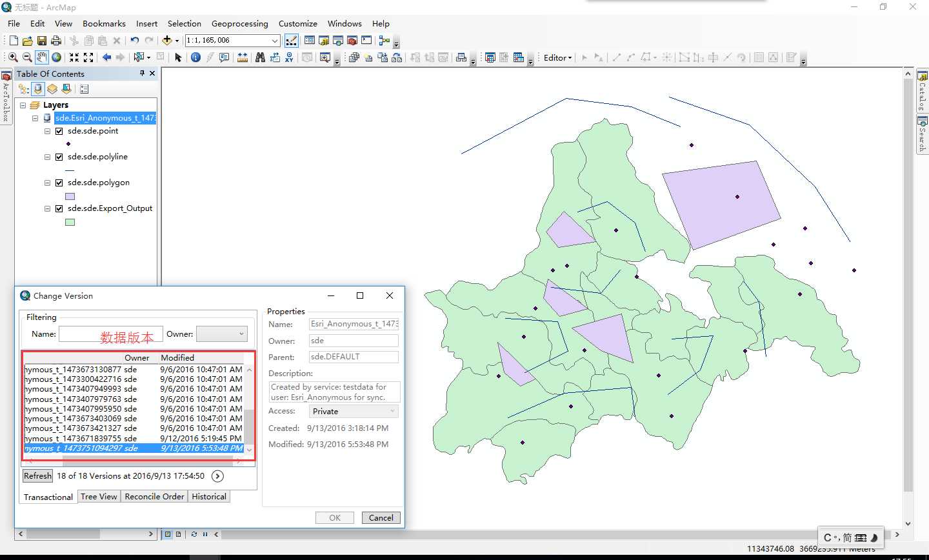Uncheck sde.sde.point layer visibility

point(59,131)
